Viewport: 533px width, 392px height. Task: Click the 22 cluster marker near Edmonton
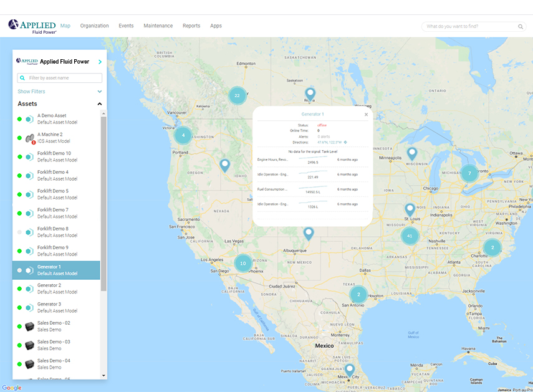[238, 95]
